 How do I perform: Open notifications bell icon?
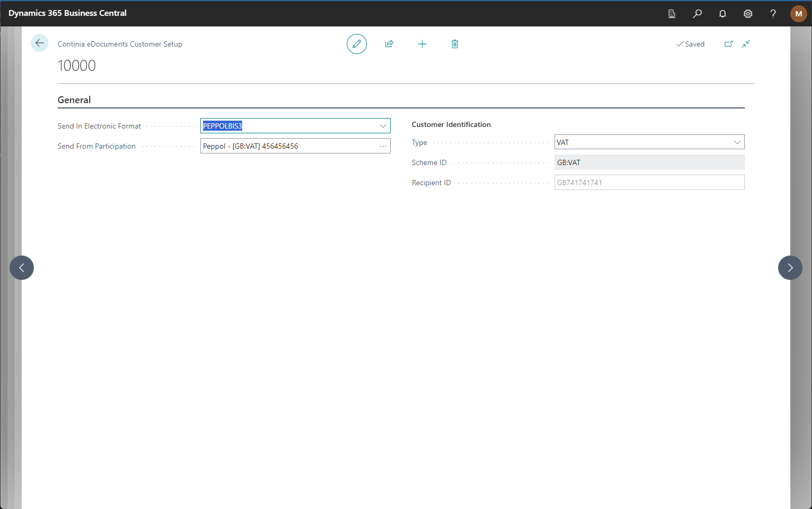click(723, 14)
